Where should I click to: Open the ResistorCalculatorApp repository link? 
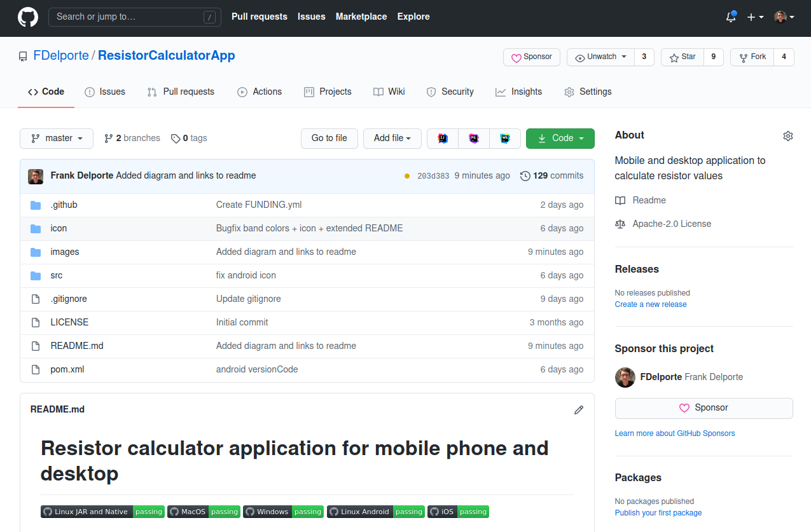point(167,55)
